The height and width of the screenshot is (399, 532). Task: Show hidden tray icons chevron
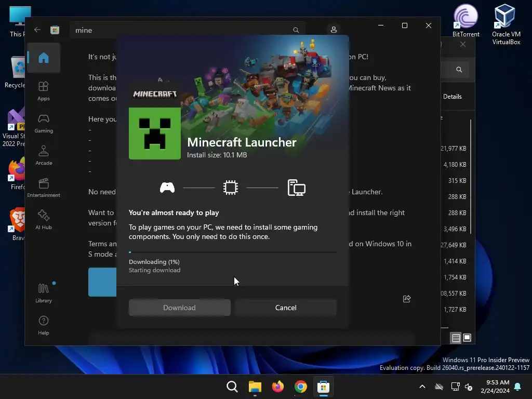[x=422, y=387]
